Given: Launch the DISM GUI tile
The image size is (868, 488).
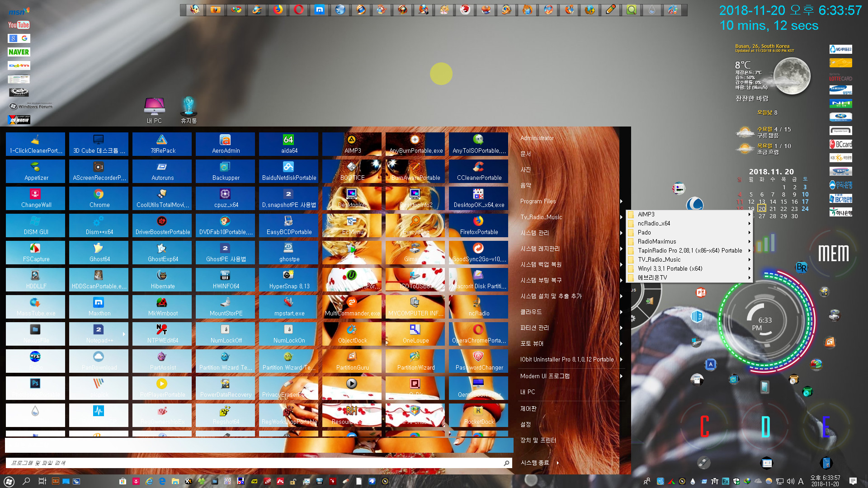Looking at the screenshot, I should (36, 225).
